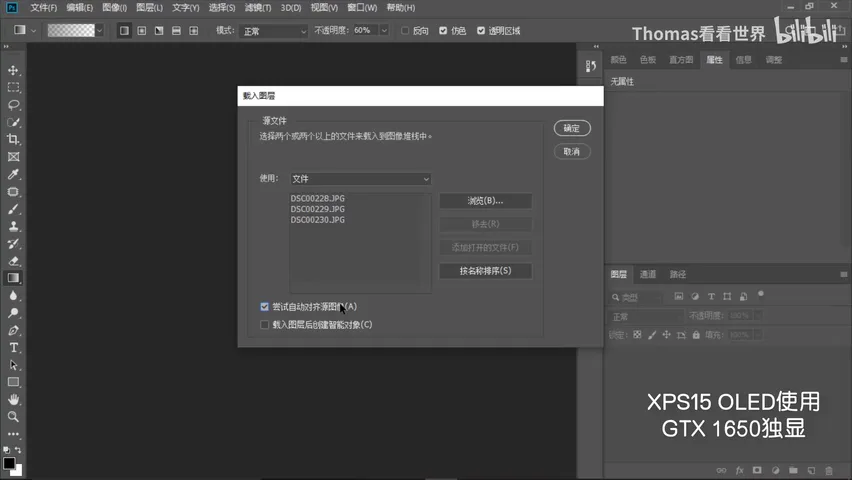Choose radial gradient style in options bar

(142, 31)
